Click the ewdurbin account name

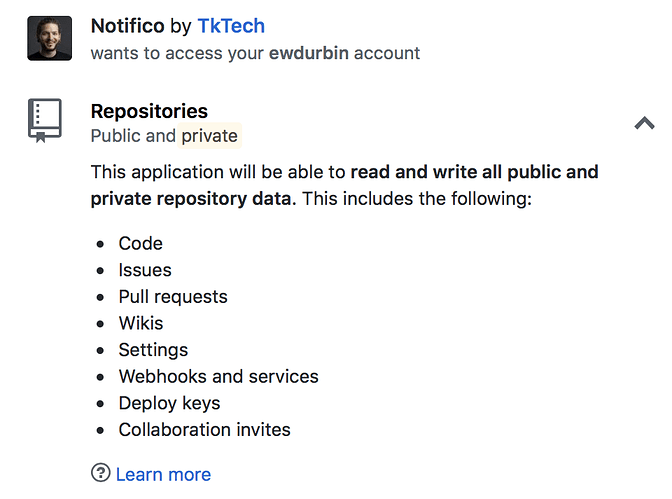click(x=309, y=53)
